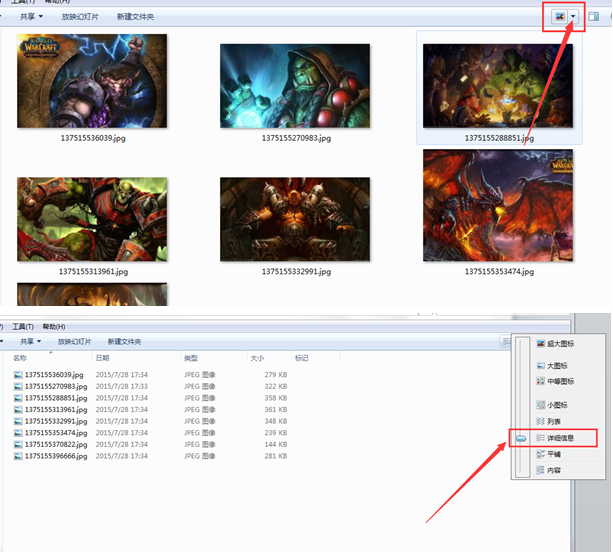This screenshot has height=552, width=613.
Task: Sort by the 类型 column header
Action: click(x=191, y=358)
